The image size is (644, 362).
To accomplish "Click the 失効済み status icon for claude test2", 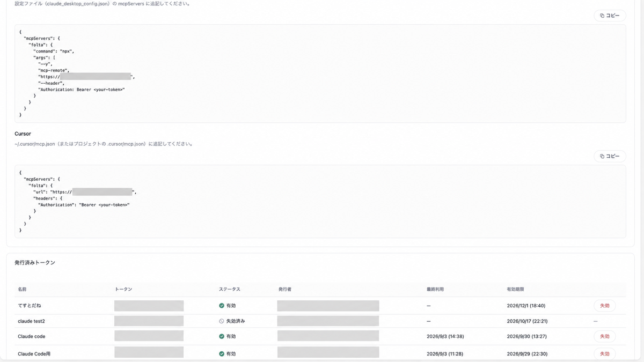I will click(222, 321).
